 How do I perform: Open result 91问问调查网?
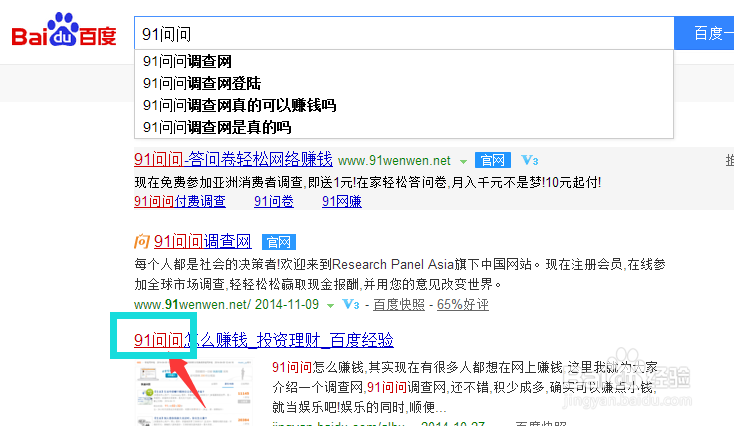click(x=202, y=242)
